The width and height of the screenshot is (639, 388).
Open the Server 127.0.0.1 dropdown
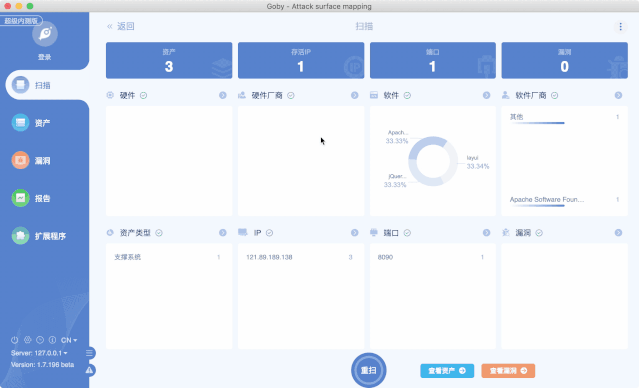pyautogui.click(x=39, y=353)
